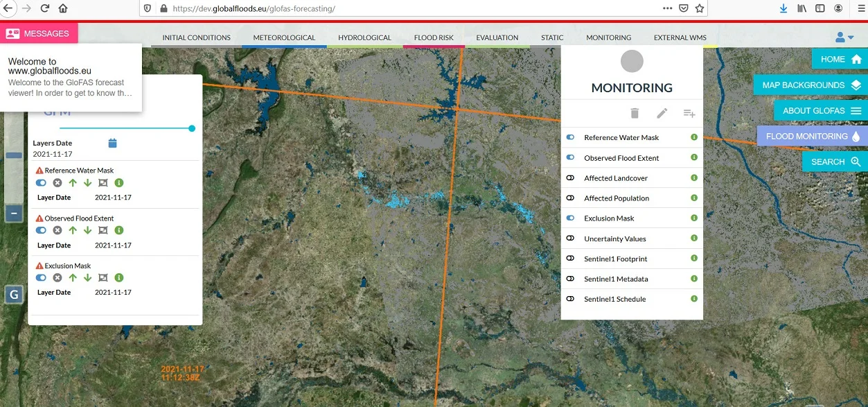Click the Search button
This screenshot has width=868, height=407.
click(835, 162)
